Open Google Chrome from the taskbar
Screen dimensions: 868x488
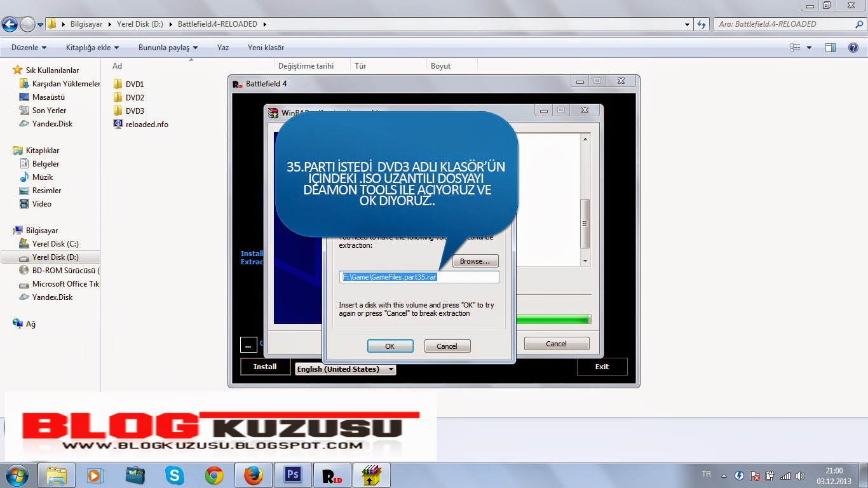coord(214,475)
